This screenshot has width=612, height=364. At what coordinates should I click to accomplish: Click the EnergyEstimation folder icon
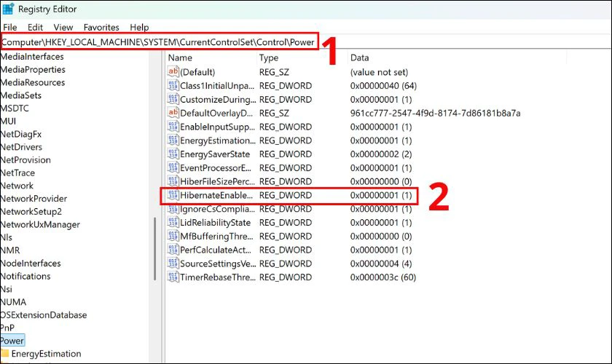(x=4, y=354)
